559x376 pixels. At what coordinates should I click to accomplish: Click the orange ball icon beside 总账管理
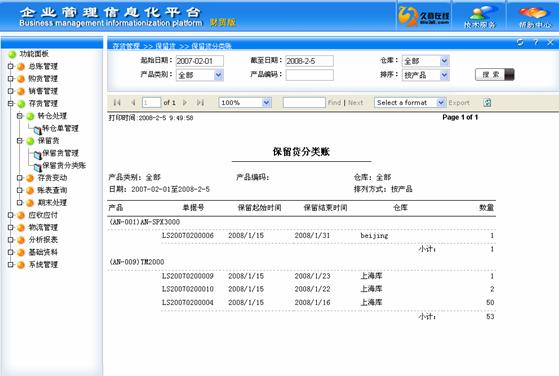coord(21,67)
